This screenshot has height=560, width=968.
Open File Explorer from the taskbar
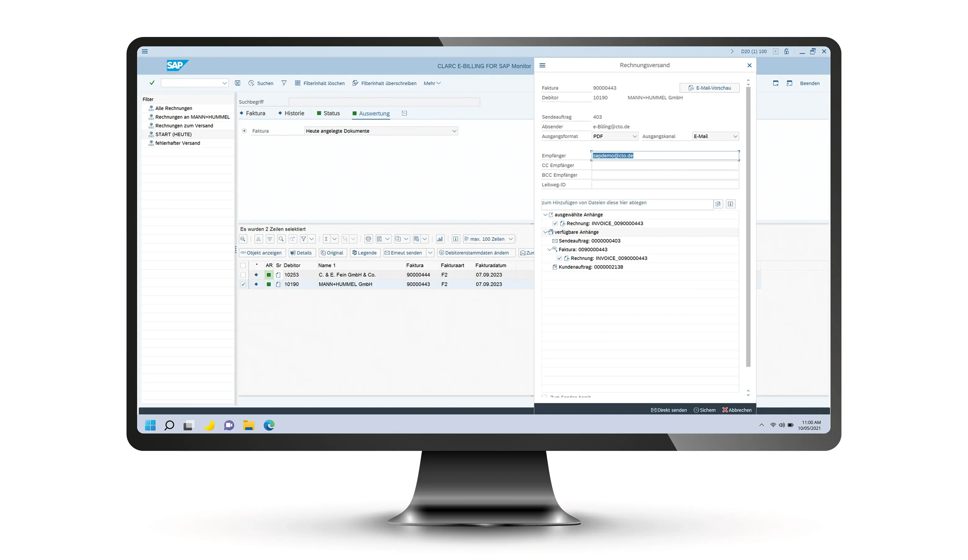click(249, 425)
